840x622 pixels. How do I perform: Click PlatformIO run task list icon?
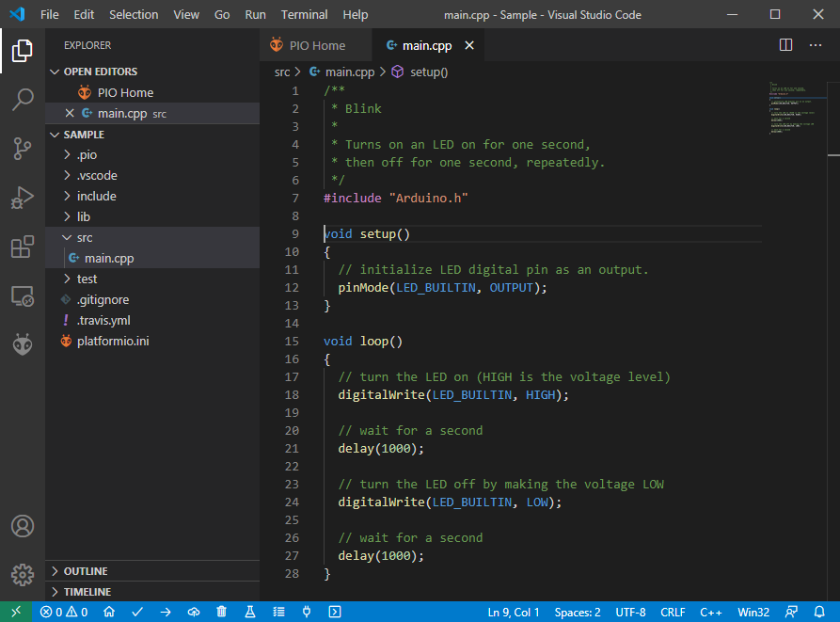[x=278, y=612]
